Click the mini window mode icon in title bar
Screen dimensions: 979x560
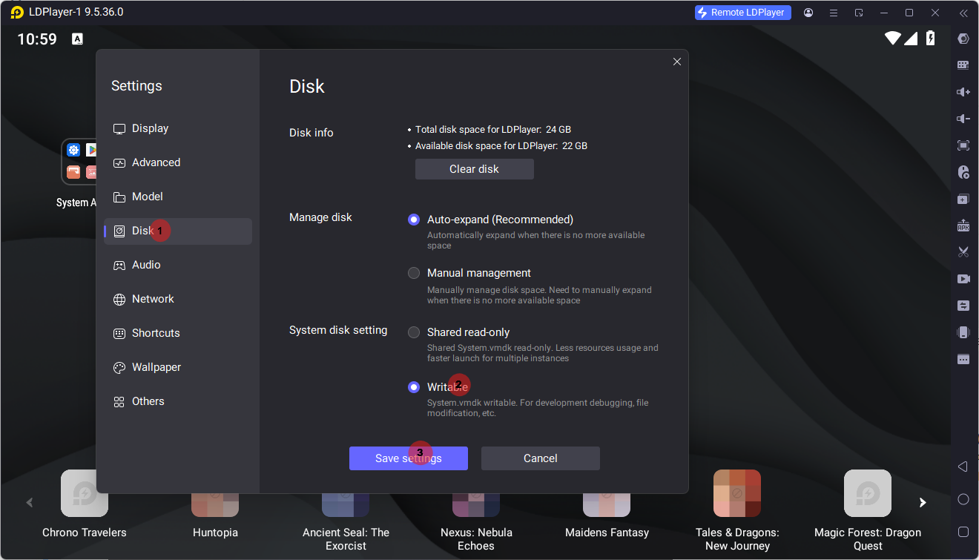[x=859, y=13]
